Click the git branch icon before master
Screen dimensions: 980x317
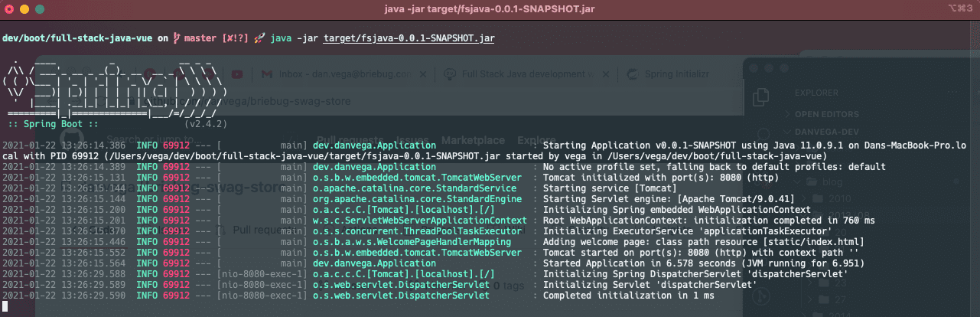[175, 38]
